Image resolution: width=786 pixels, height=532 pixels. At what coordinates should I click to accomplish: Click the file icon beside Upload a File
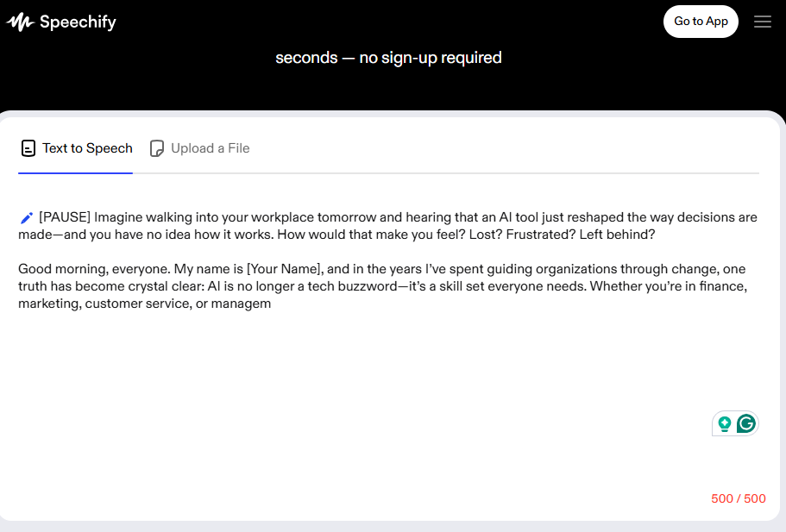tap(157, 148)
